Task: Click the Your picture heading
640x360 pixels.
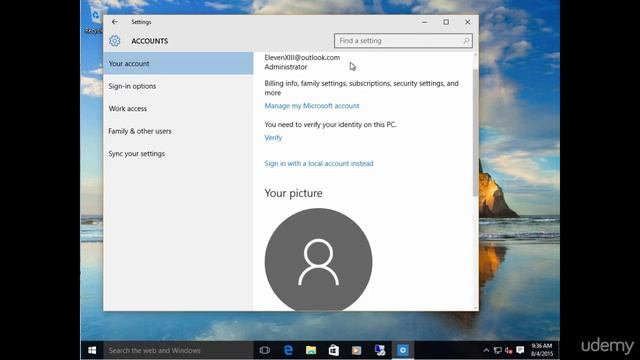Action: coord(293,193)
